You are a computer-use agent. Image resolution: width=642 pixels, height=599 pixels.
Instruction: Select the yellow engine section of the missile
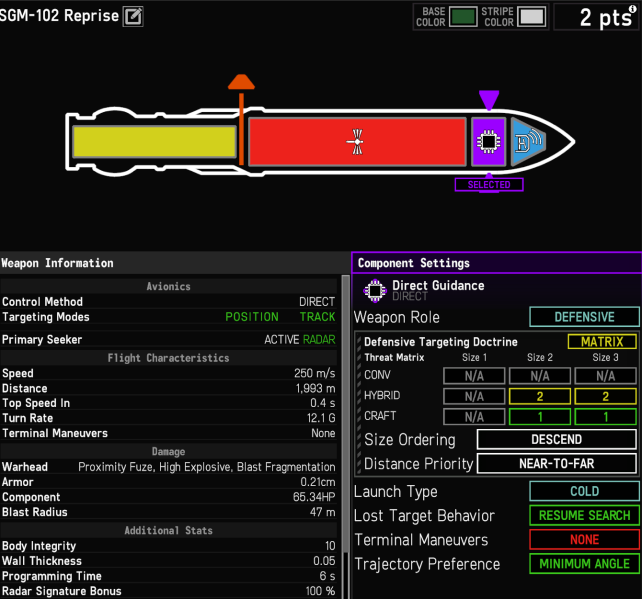click(154, 142)
